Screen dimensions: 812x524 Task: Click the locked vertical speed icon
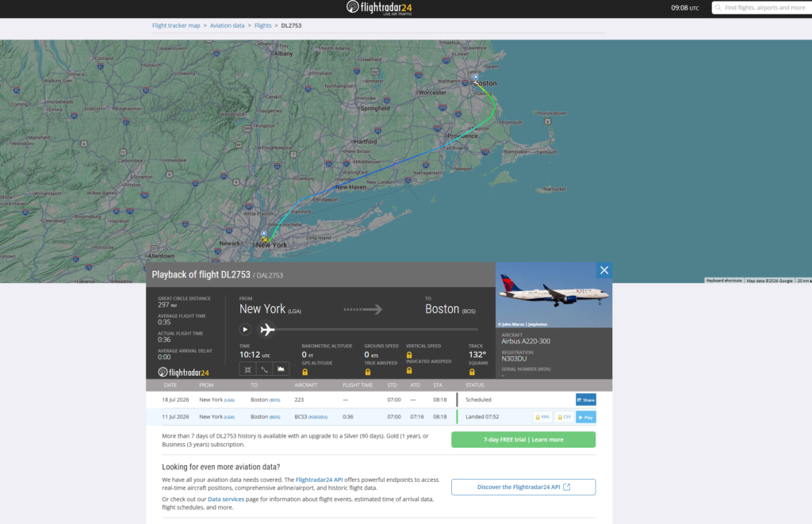(x=409, y=354)
